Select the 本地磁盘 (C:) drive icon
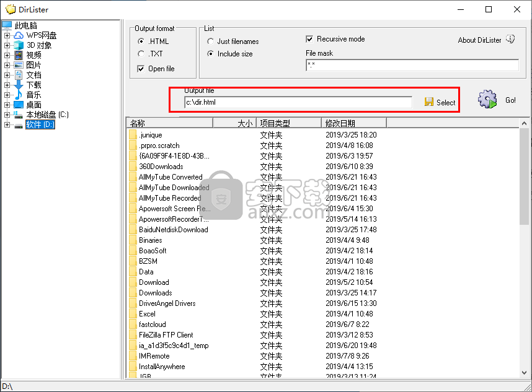This screenshot has width=532, height=392. [x=19, y=115]
